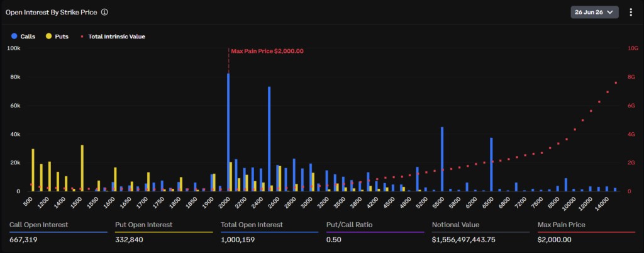
Task: Click the Max Pain Price $2,000.00 label
Action: (x=267, y=52)
